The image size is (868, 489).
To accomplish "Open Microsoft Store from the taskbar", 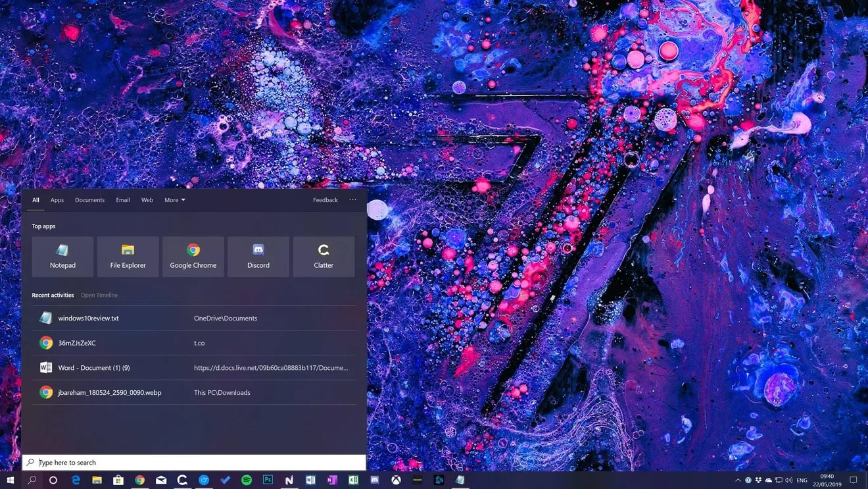I will [x=118, y=480].
